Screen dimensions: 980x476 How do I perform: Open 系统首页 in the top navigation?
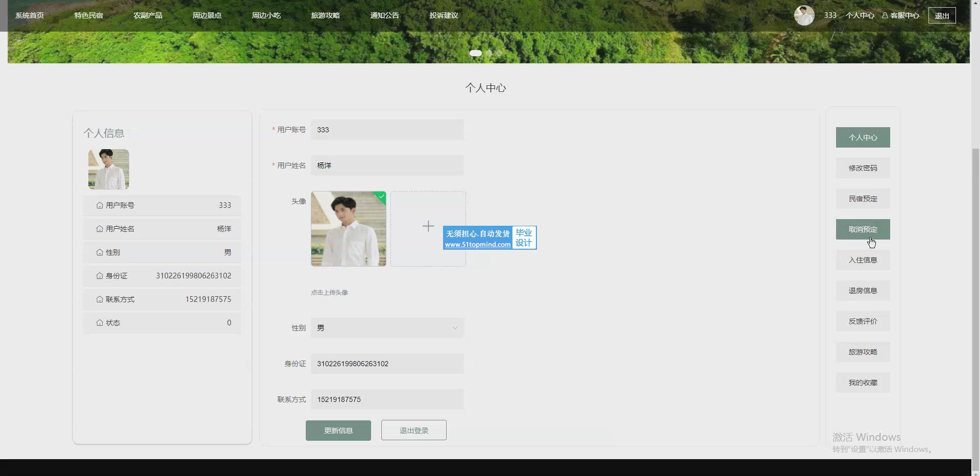click(30, 15)
